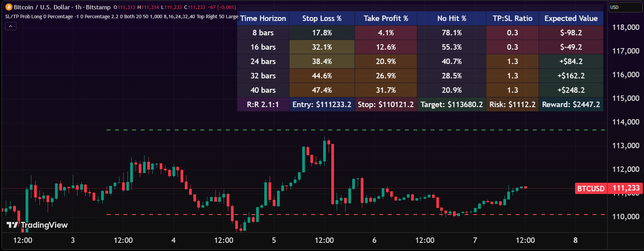Click the Take Profit % column header

(x=386, y=18)
